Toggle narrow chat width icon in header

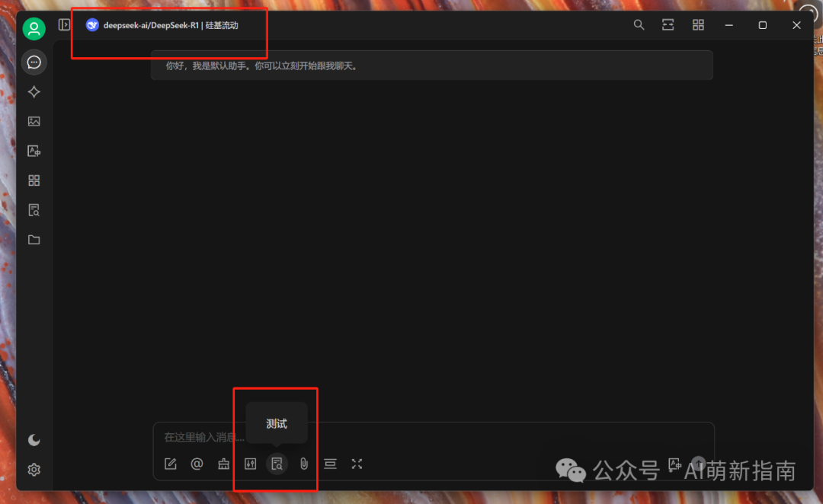coord(668,24)
